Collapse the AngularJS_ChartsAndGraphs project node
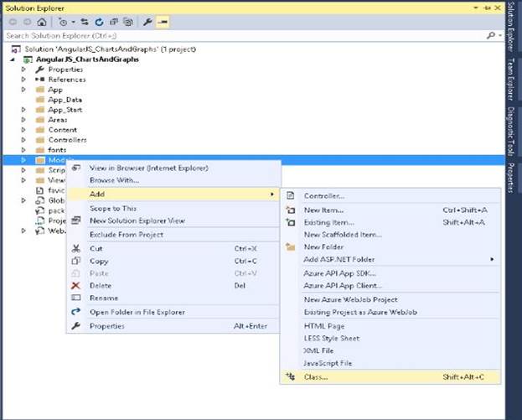522x420 pixels. (x=13, y=60)
